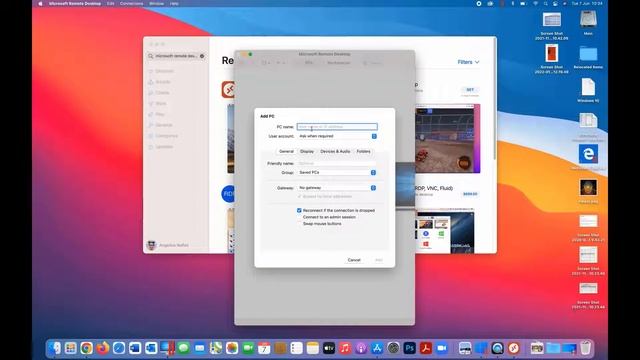This screenshot has height=360, width=640.
Task: Click the Wi-Fi icon in menu bar
Action: pyautogui.click(x=535, y=3)
